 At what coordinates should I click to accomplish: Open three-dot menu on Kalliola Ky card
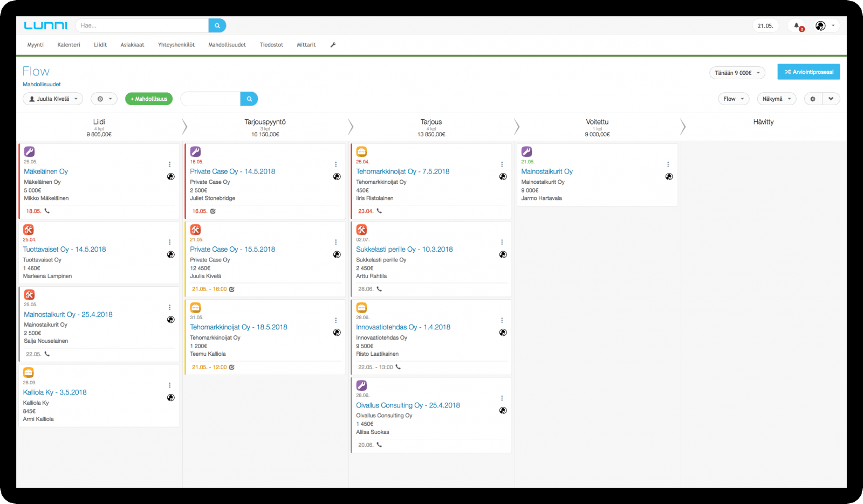tap(169, 385)
